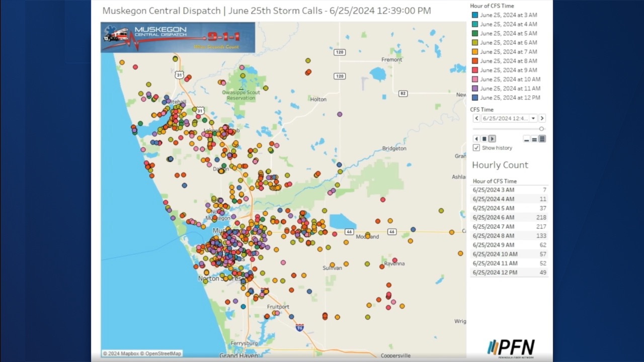Screen dimensions: 644x362
Task: Open the CFS Time date dropdown
Action: pos(533,119)
